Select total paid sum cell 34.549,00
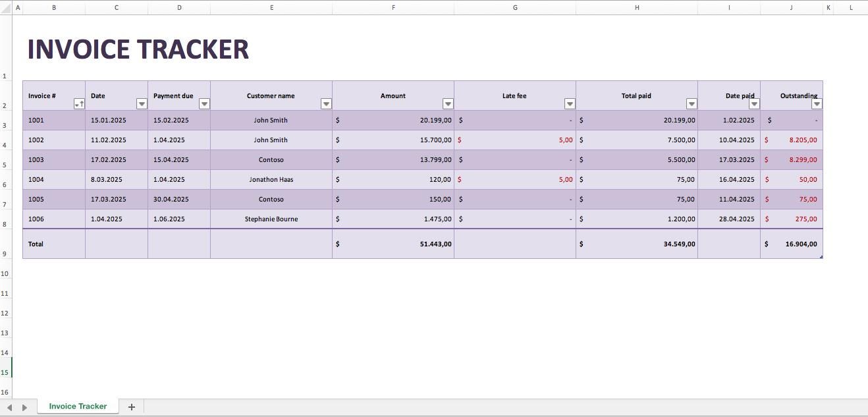 pos(637,244)
